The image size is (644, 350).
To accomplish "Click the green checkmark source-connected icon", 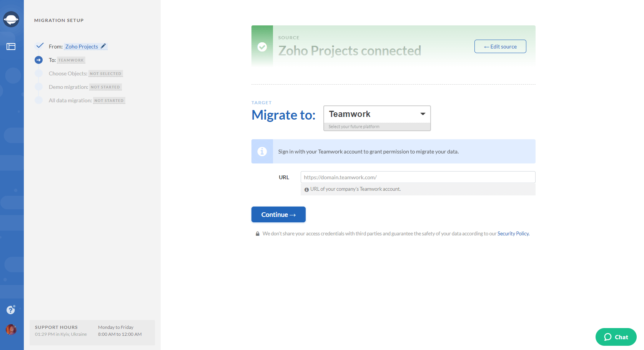I will [x=262, y=47].
